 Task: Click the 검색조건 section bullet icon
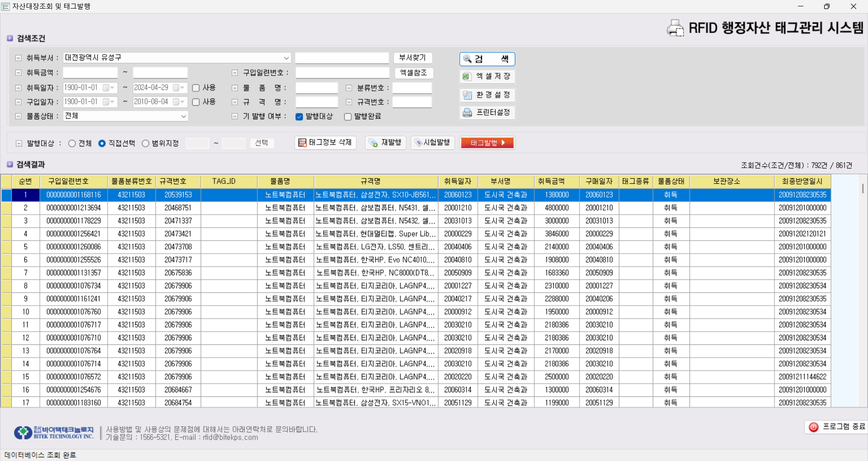(10, 38)
